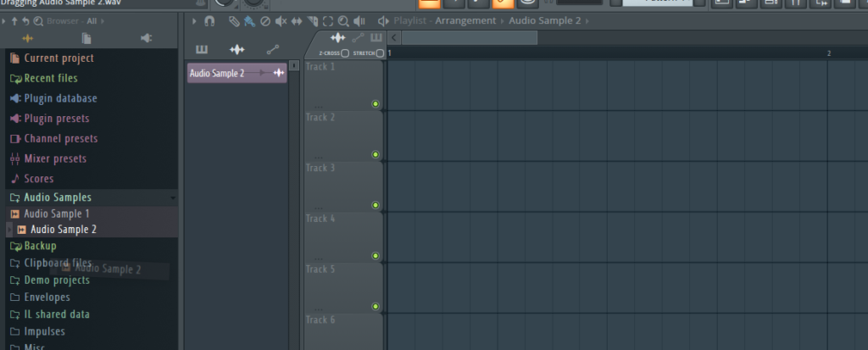Mute Track 1 using its green light

[375, 104]
